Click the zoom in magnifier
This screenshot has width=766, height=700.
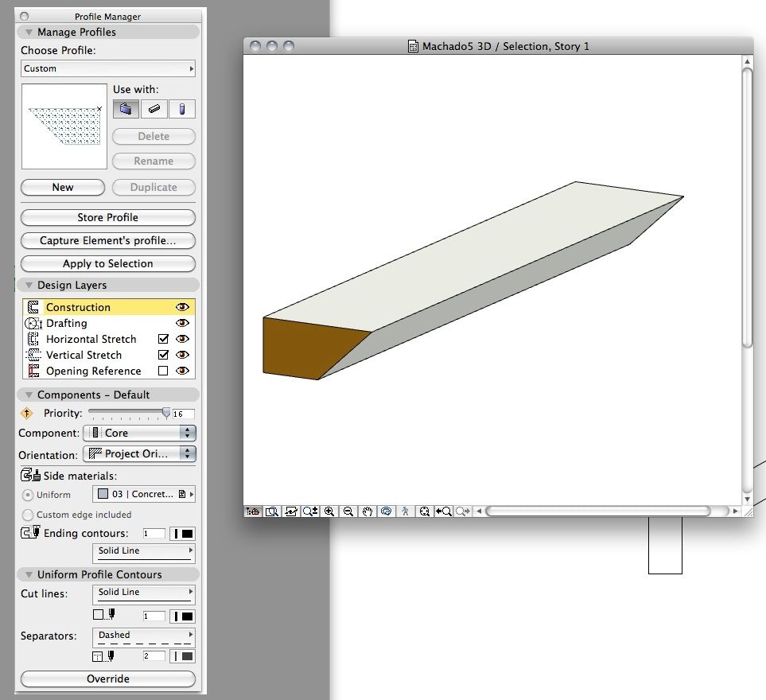pos(329,511)
